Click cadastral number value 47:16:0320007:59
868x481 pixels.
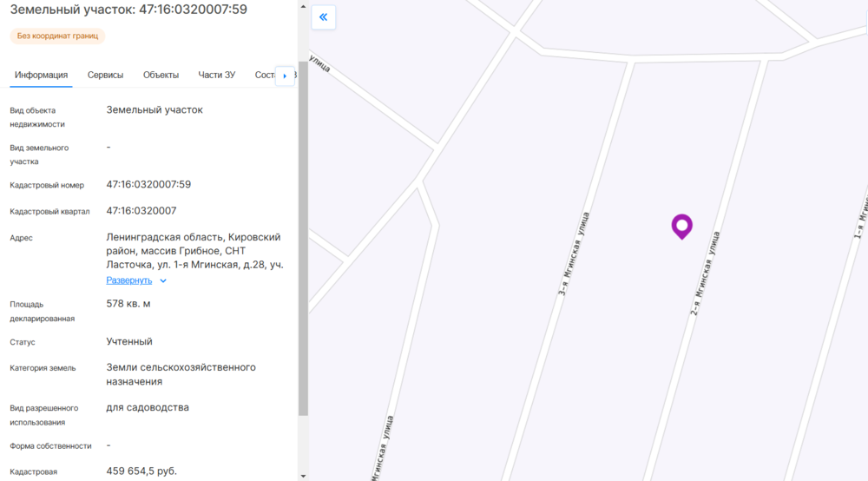(x=148, y=185)
